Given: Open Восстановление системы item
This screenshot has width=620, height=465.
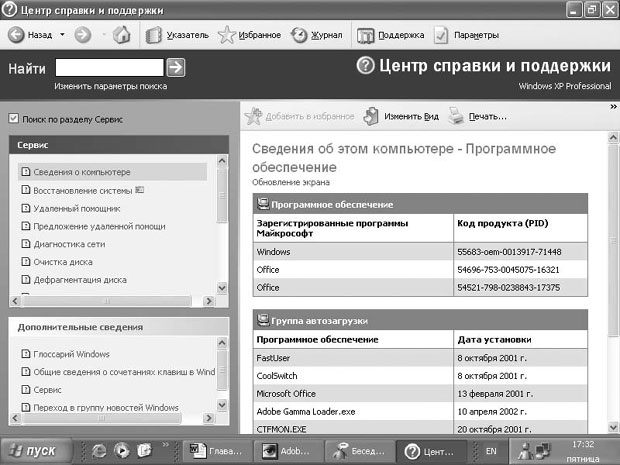Looking at the screenshot, I should point(82,191).
